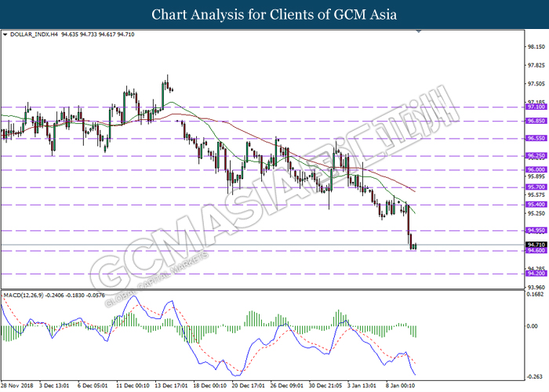Click the DOLLAR_INDX,H4 symbol label

[34, 34]
